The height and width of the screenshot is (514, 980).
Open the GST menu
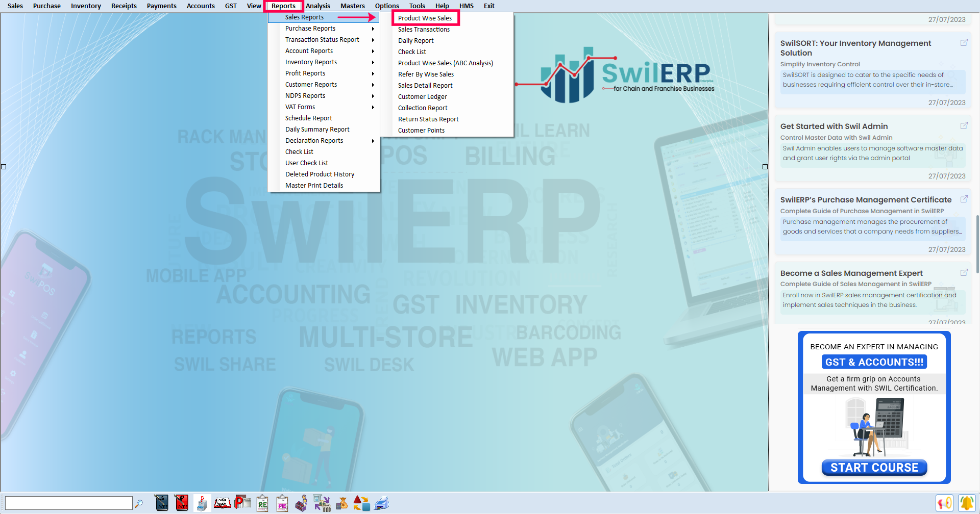[x=231, y=6]
